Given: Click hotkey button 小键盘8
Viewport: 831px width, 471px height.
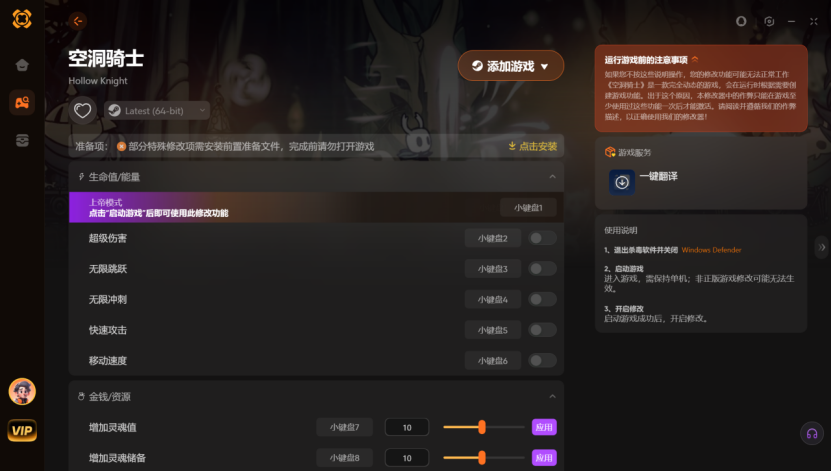Looking at the screenshot, I should [344, 458].
